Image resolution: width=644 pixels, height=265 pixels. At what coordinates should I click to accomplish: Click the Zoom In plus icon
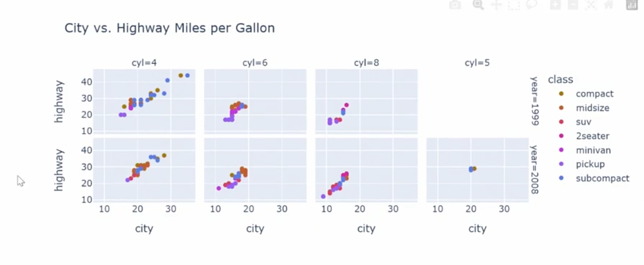(555, 5)
